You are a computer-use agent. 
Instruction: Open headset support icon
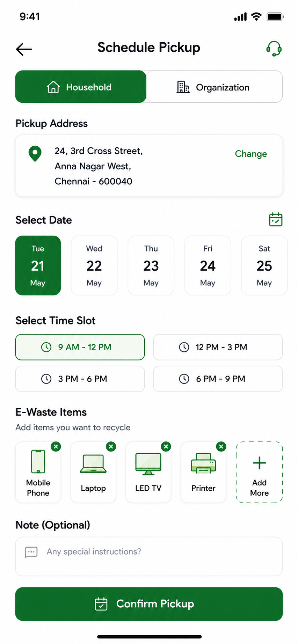[274, 49]
